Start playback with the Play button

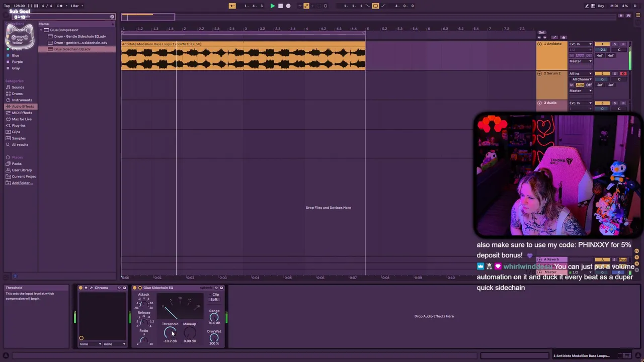click(x=272, y=6)
